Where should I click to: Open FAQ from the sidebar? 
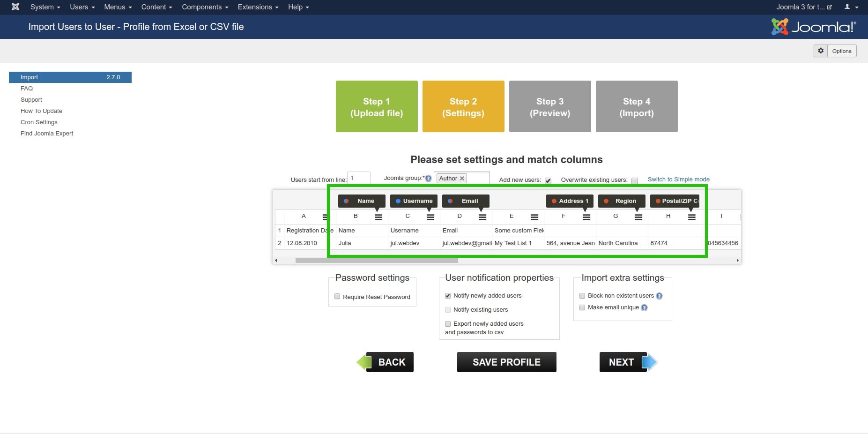[27, 89]
